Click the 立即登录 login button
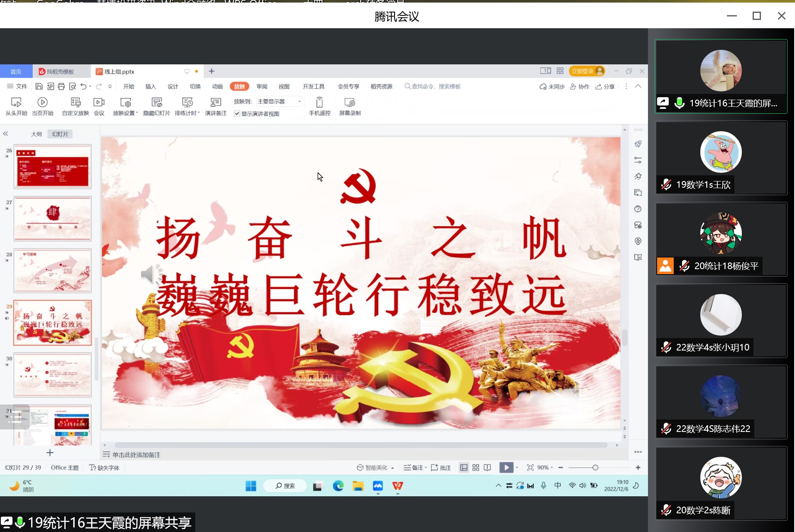Screen dimensions: 795x532 [587, 71]
